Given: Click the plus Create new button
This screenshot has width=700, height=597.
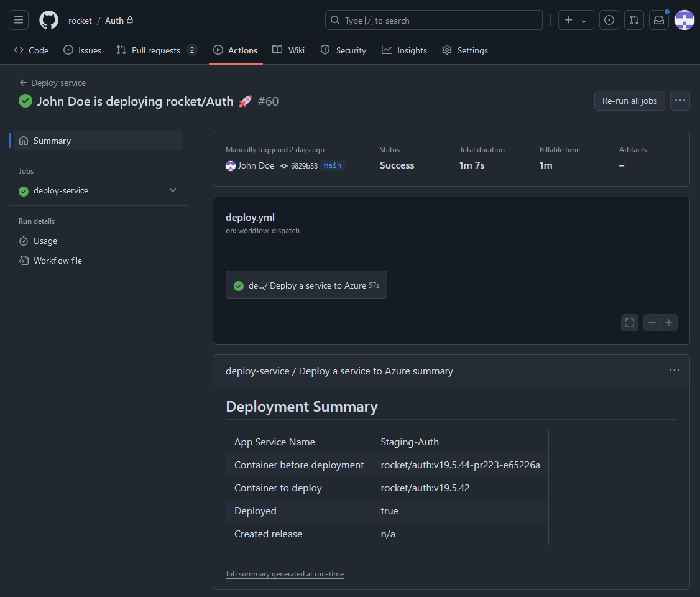Looking at the screenshot, I should [x=568, y=20].
